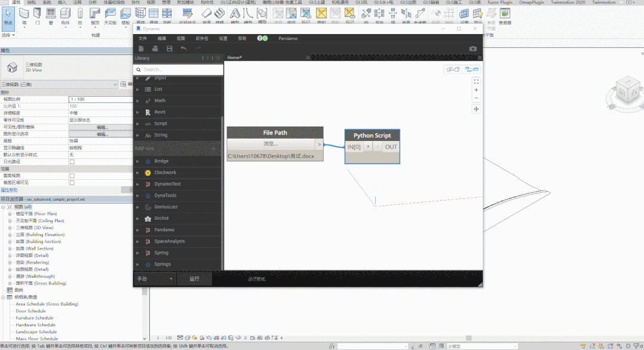This screenshot has width=644, height=350.
Task: Click the Edit button for Visibility/Graphics Overrides
Action: point(101,127)
